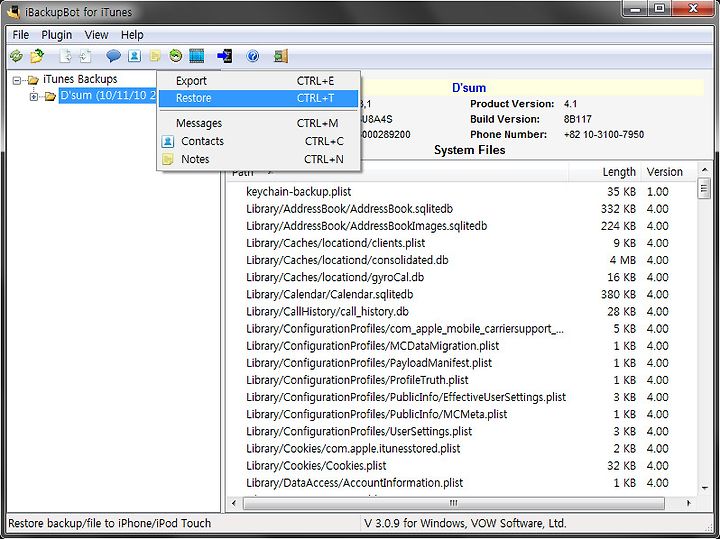This screenshot has width=720, height=539.
Task: Click the horizontal scrollbar right arrow
Action: point(688,503)
